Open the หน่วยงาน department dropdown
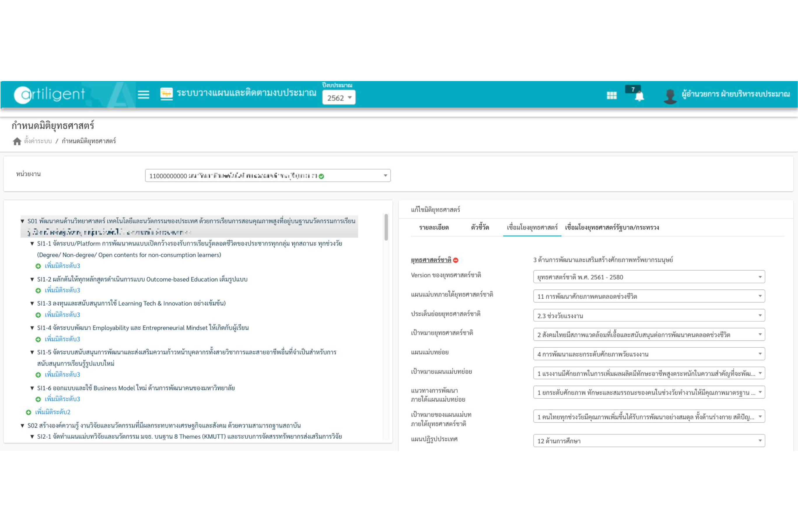This screenshot has height=532, width=798. click(268, 175)
